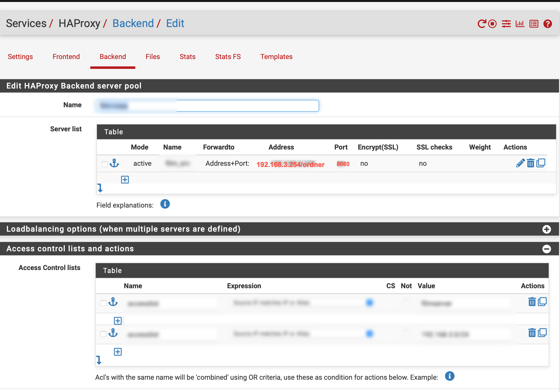The width and height of the screenshot is (560, 392).
Task: Open the status bar chart icon
Action: coord(520,24)
